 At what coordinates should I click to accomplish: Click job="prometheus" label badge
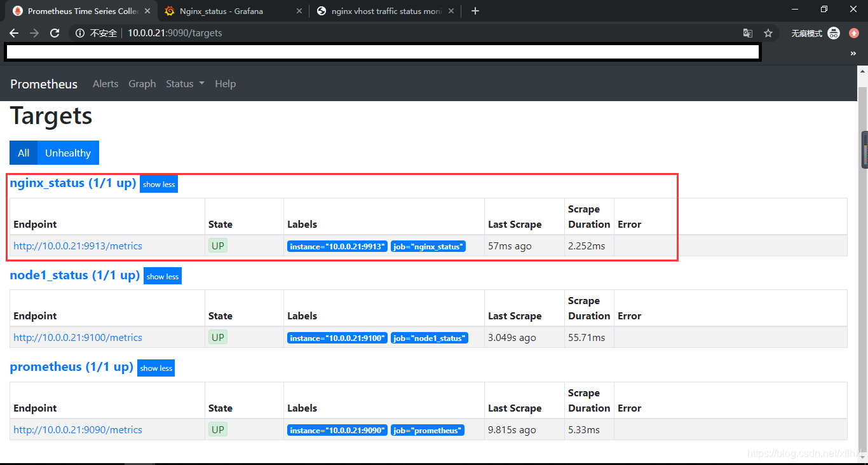pyautogui.click(x=428, y=431)
